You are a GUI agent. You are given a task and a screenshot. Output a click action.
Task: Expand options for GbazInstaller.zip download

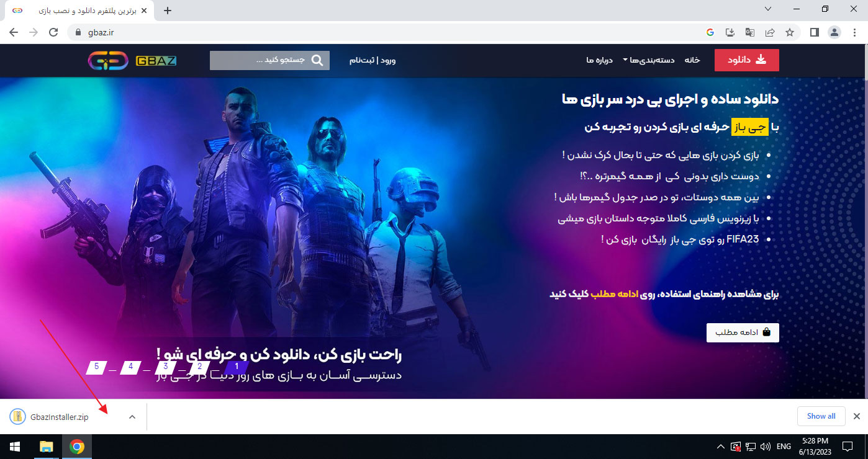[x=132, y=417]
